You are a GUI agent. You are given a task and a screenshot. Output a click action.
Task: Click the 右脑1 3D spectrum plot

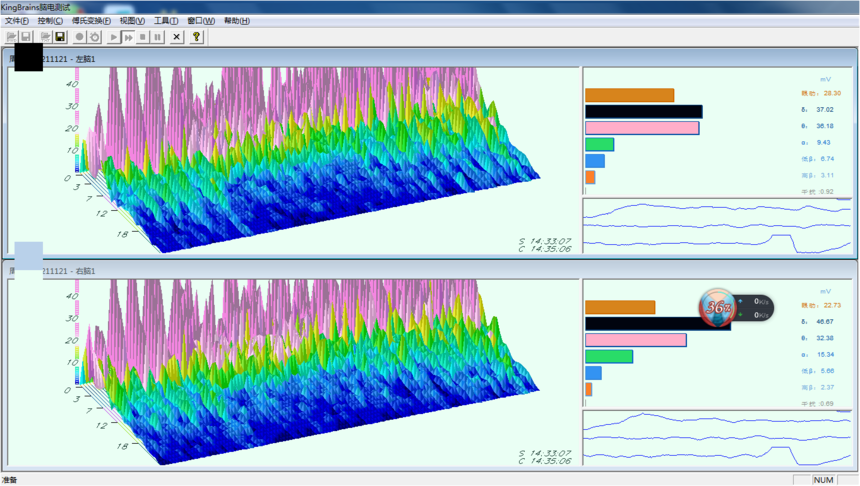click(293, 372)
